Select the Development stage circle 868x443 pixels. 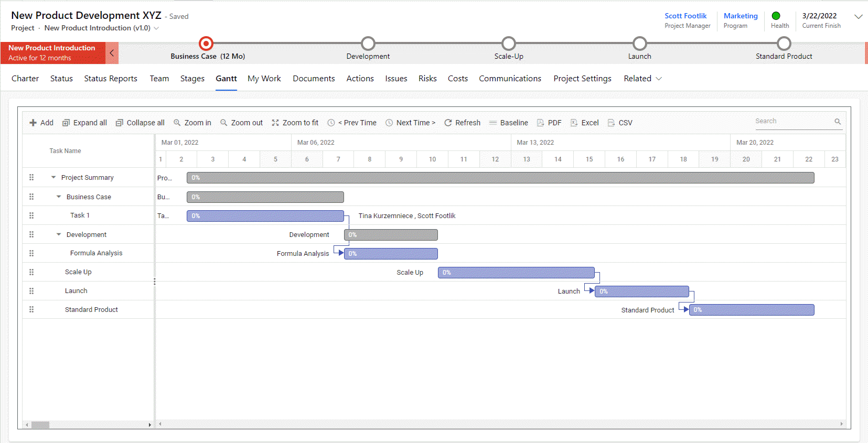[x=368, y=43]
